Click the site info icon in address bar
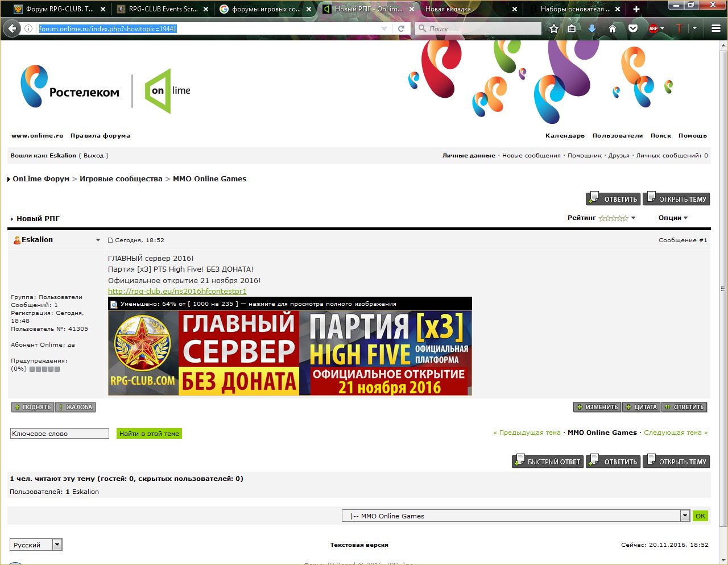This screenshot has height=565, width=728. [x=28, y=28]
